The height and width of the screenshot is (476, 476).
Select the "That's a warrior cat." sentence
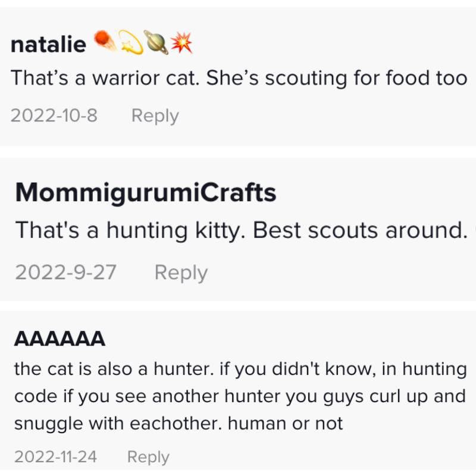105,78
